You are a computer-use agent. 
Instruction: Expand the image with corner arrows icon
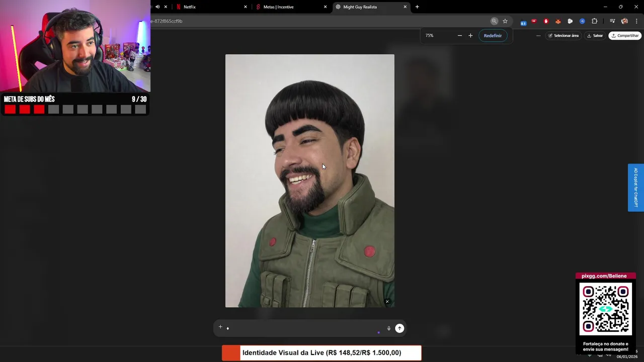pos(387,301)
